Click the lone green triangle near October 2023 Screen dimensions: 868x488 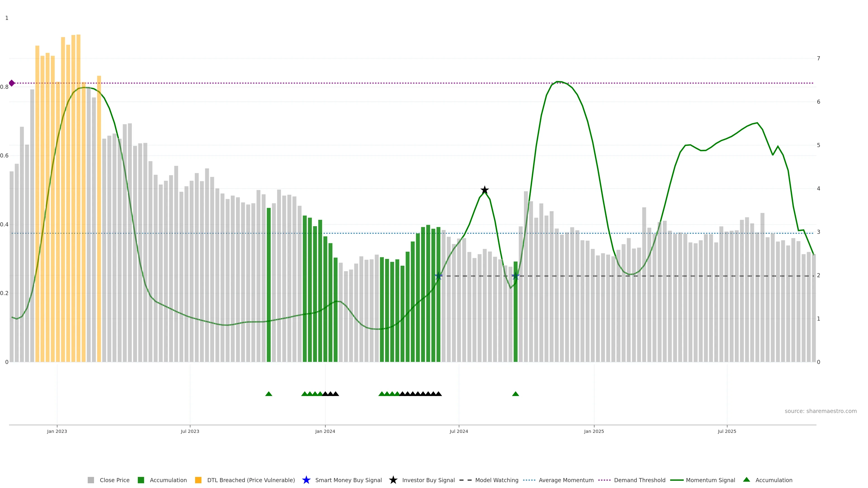[269, 394]
